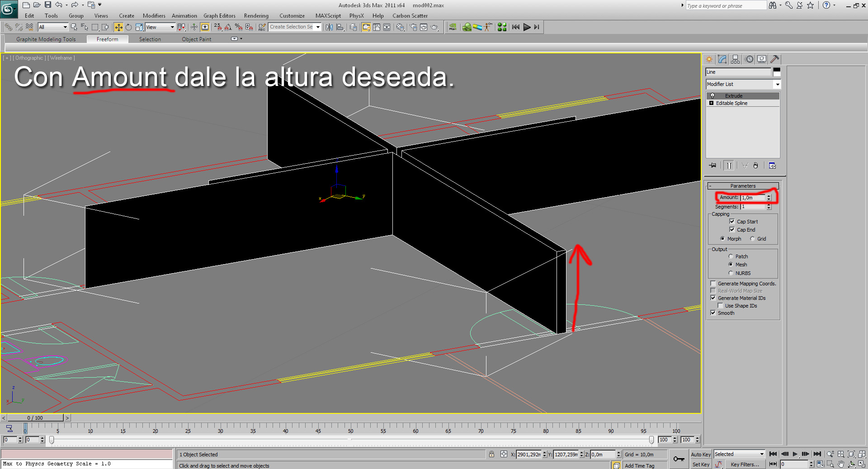
Task: Toggle the Angle Snap icon
Action: [x=228, y=27]
